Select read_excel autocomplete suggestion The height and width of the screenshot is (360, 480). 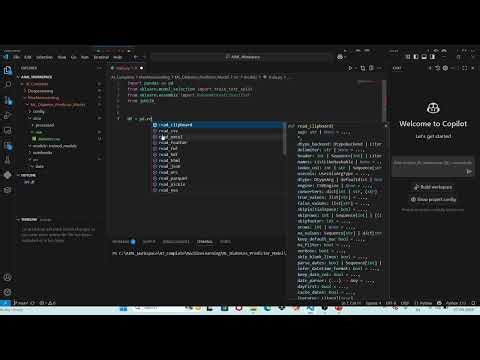218,137
